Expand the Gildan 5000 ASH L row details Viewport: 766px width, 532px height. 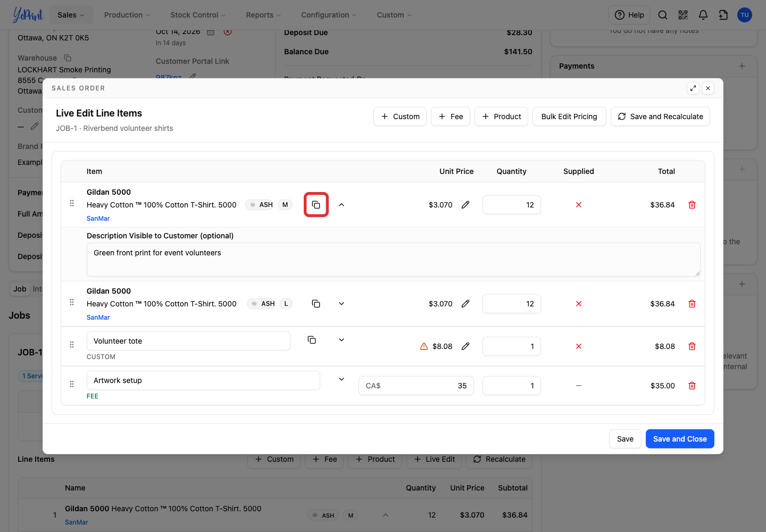point(342,304)
